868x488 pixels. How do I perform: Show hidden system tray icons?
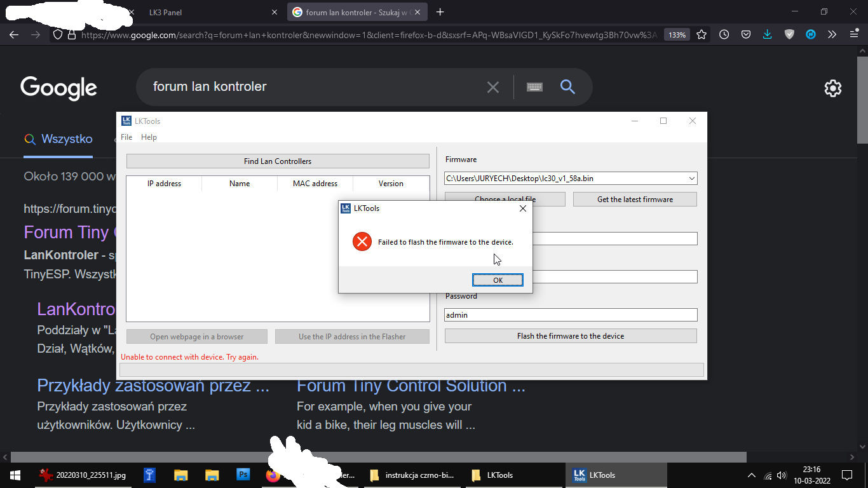click(751, 475)
